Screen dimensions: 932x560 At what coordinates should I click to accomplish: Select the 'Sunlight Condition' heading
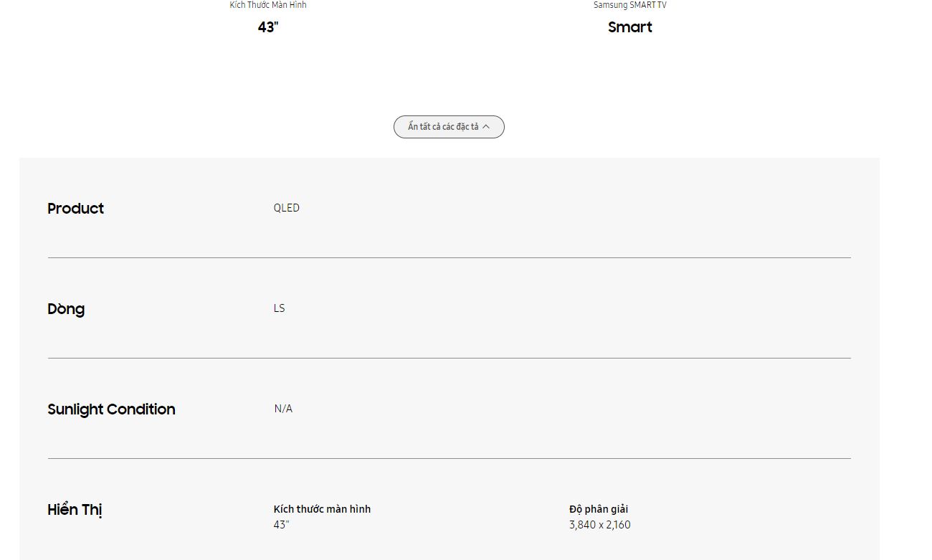tap(111, 409)
